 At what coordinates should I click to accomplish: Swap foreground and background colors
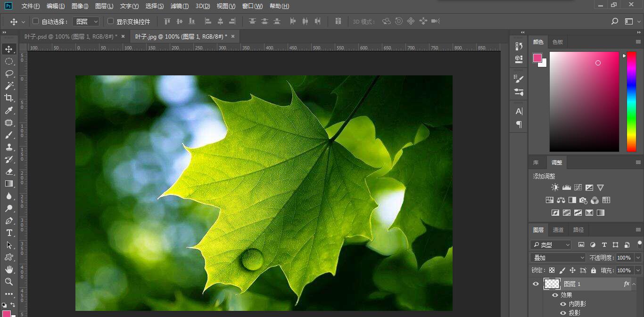click(12, 305)
